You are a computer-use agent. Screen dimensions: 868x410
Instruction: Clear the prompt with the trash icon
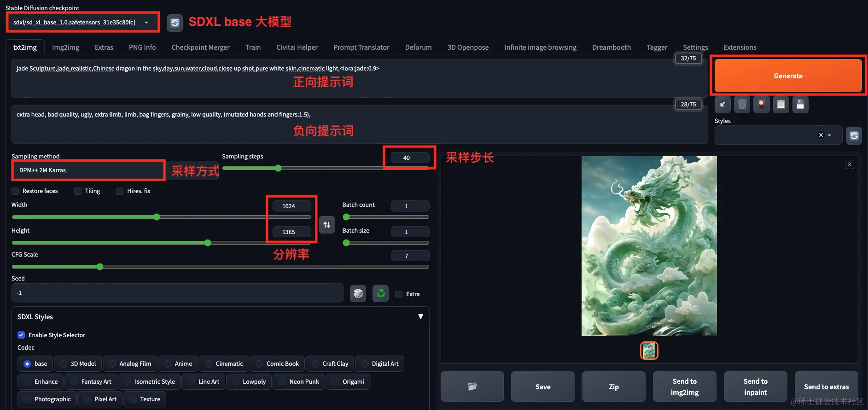[742, 105]
